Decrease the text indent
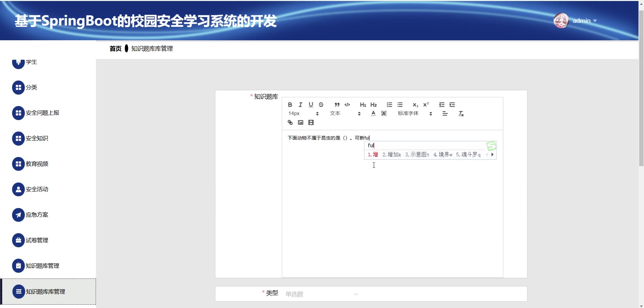 (442, 105)
